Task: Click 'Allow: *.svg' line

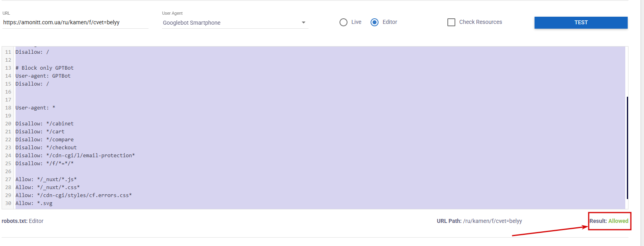Action: pyautogui.click(x=34, y=203)
